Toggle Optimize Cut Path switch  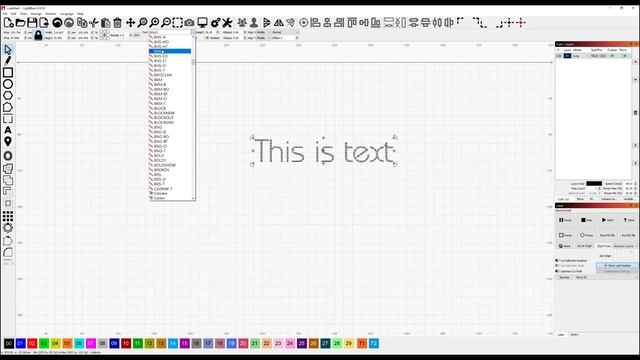pyautogui.click(x=557, y=271)
